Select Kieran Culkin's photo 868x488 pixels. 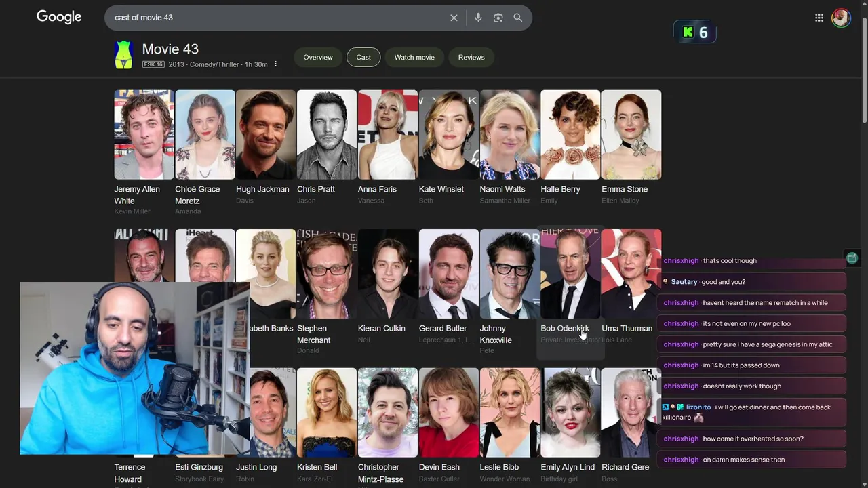pyautogui.click(x=388, y=274)
